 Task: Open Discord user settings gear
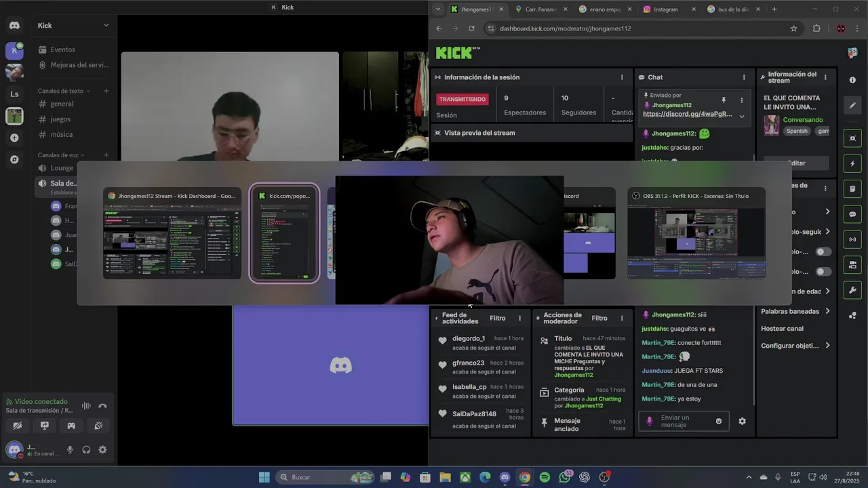click(102, 449)
